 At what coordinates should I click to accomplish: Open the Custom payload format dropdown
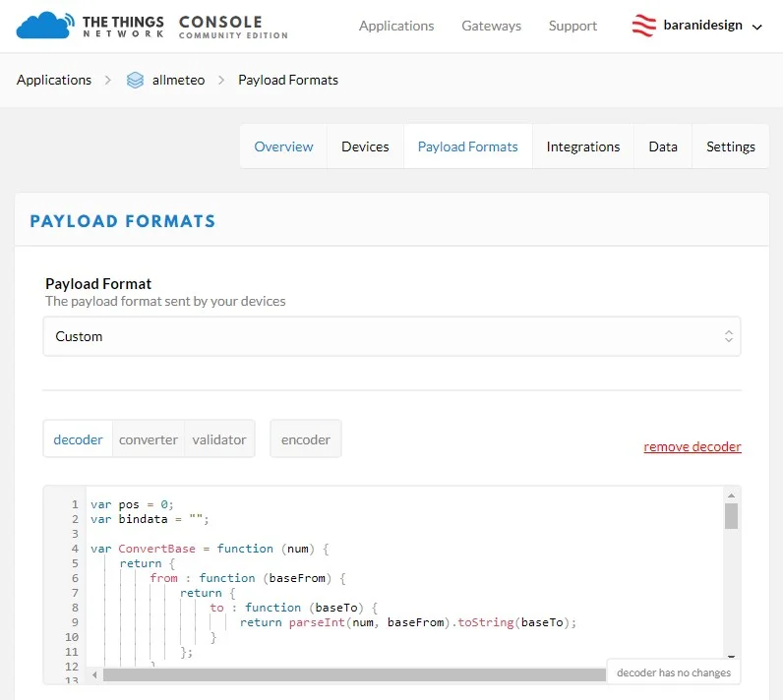[x=391, y=336]
